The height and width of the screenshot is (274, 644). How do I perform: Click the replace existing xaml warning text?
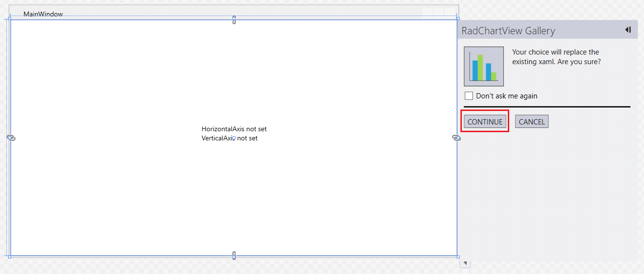(557, 57)
